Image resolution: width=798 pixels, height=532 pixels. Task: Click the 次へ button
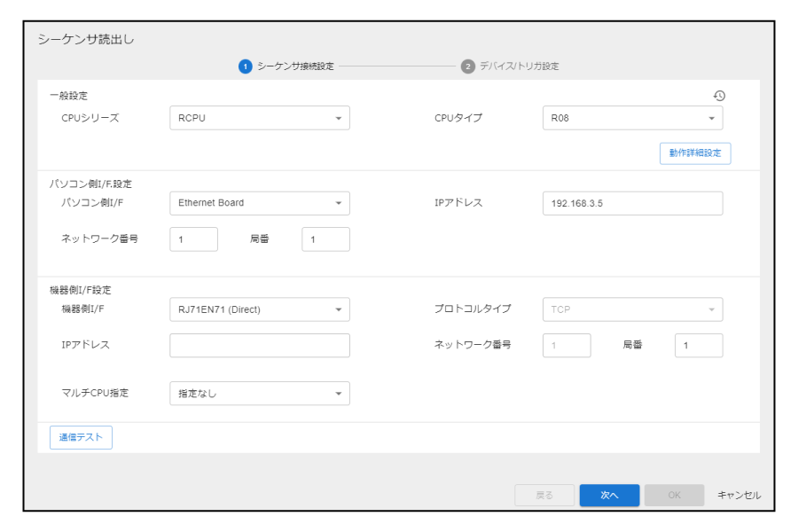click(609, 495)
